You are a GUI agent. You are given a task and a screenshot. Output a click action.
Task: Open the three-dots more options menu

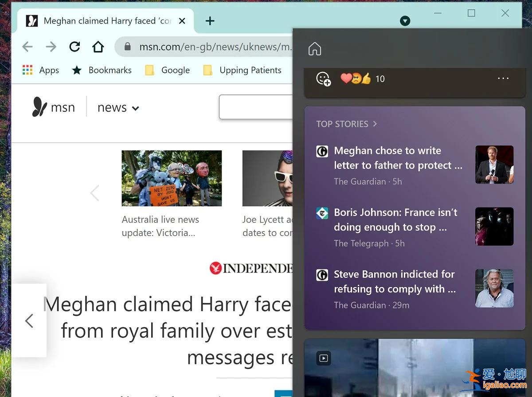pos(503,79)
